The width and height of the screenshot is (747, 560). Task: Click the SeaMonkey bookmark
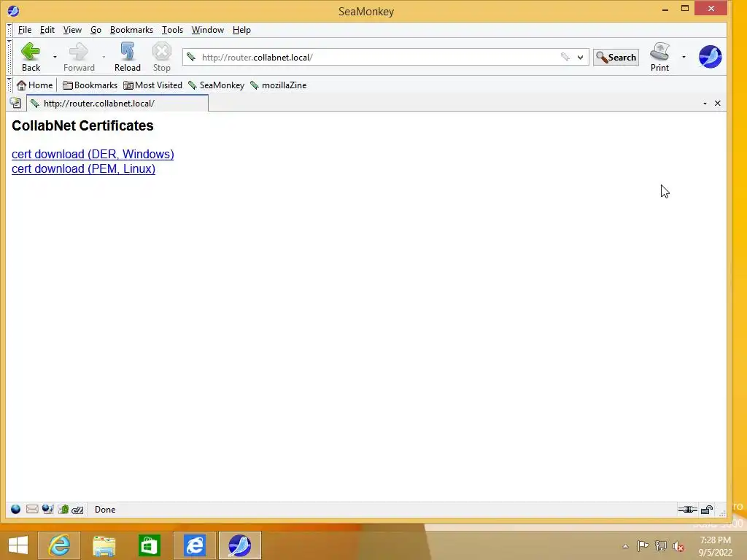point(216,85)
